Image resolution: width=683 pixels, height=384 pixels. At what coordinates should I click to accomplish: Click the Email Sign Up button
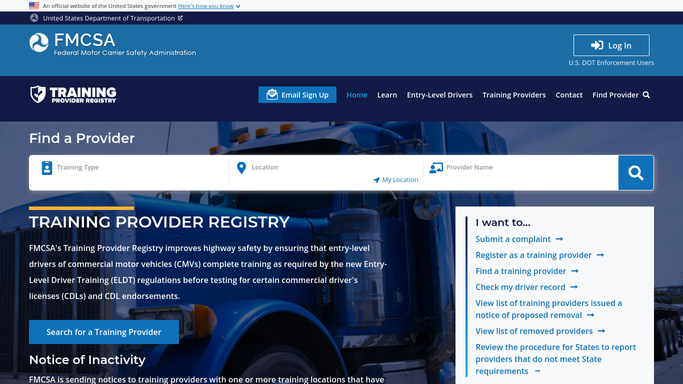pos(297,95)
